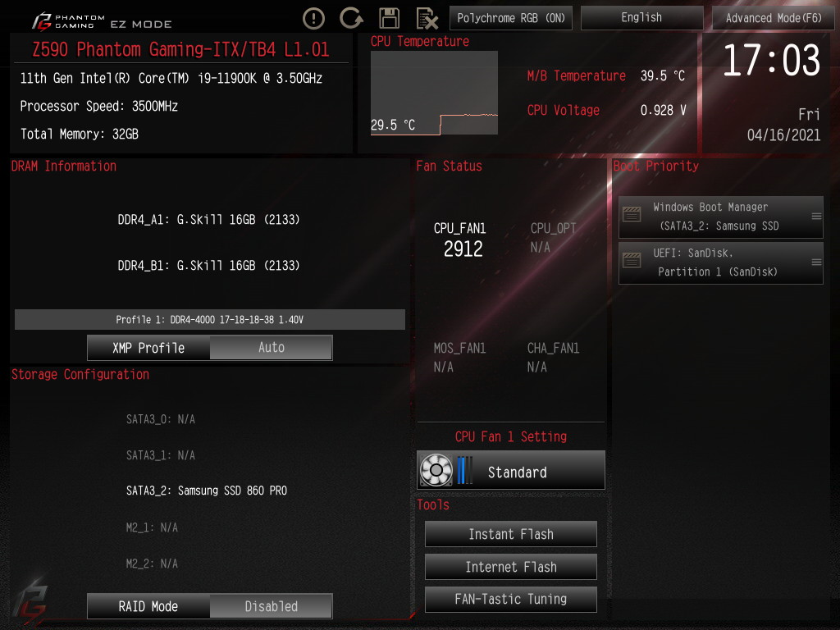The image size is (840, 630).
Task: Launch Internet Flash tool
Action: pyautogui.click(x=510, y=567)
